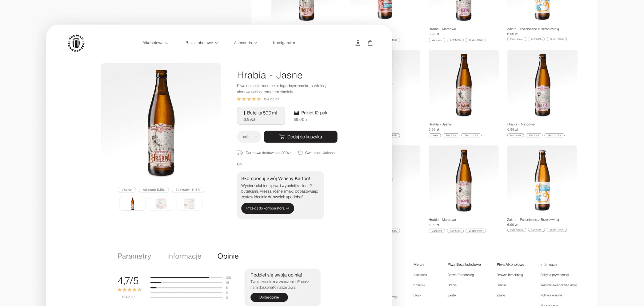The height and width of the screenshot is (306, 644).
Task: Click the Dodaj do koszyka button
Action: (301, 137)
